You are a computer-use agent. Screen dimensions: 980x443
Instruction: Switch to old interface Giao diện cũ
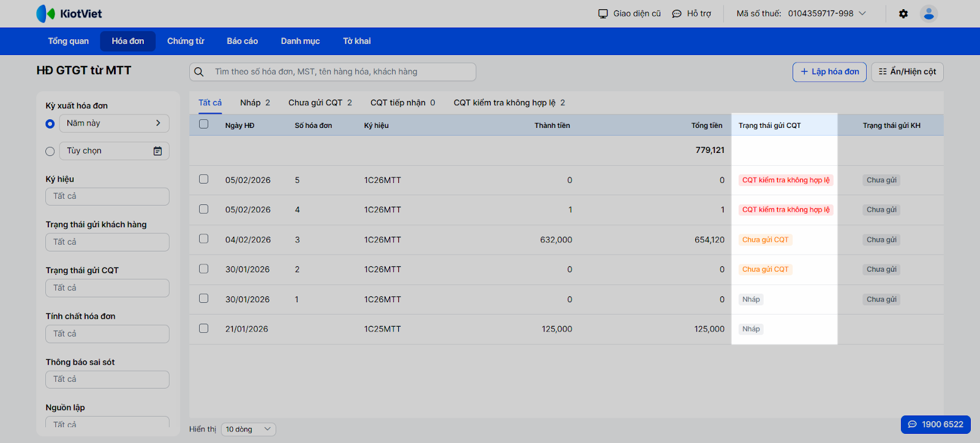[630, 13]
